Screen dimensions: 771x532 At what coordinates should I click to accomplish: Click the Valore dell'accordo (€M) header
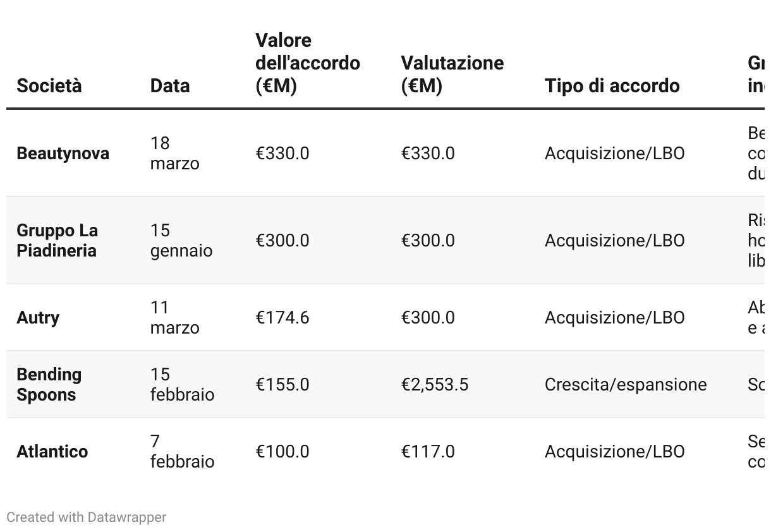pos(307,63)
